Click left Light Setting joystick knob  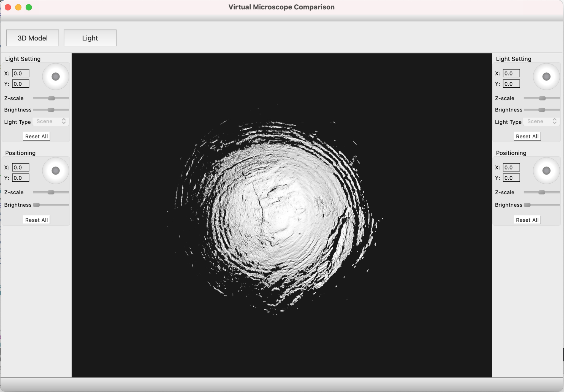coord(56,77)
